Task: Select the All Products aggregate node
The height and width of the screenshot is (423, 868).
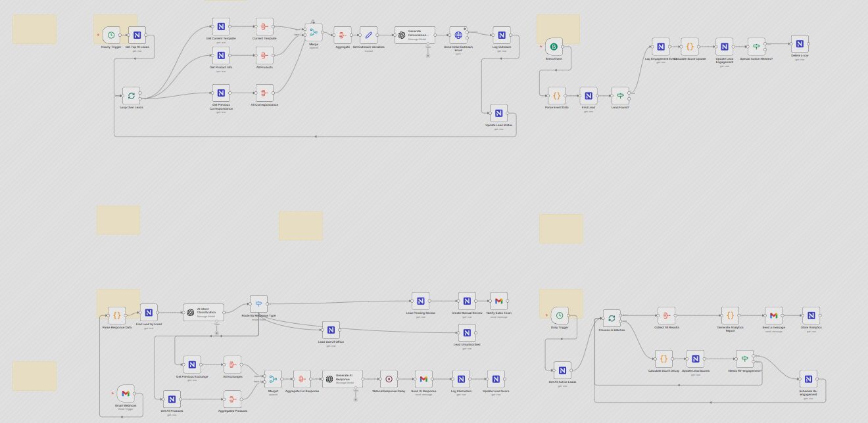Action: [264, 56]
